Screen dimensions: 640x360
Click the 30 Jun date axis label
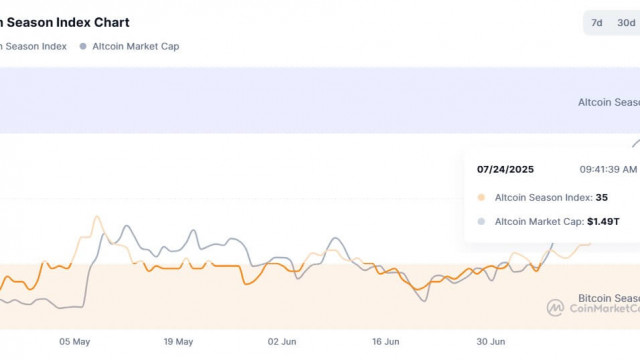[491, 342]
